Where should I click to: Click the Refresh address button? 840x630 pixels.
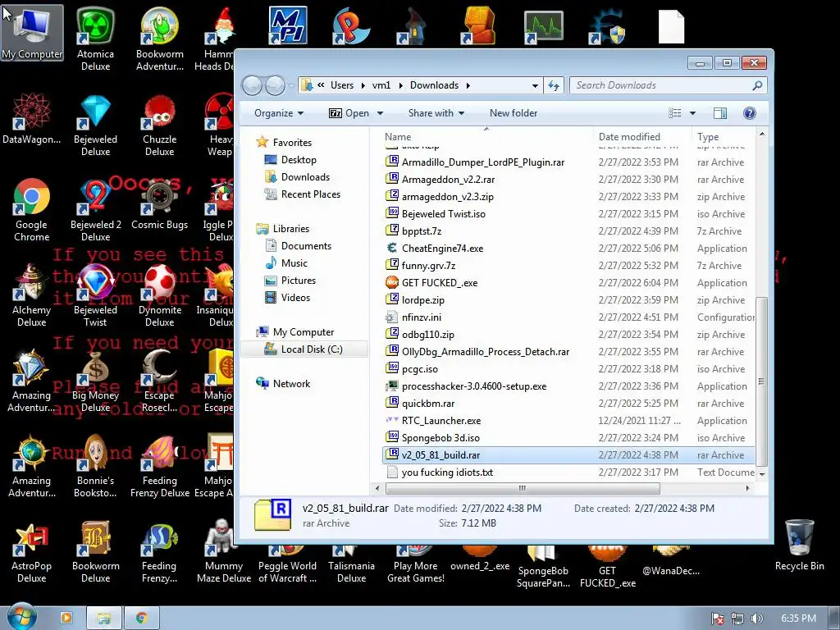[x=554, y=85]
